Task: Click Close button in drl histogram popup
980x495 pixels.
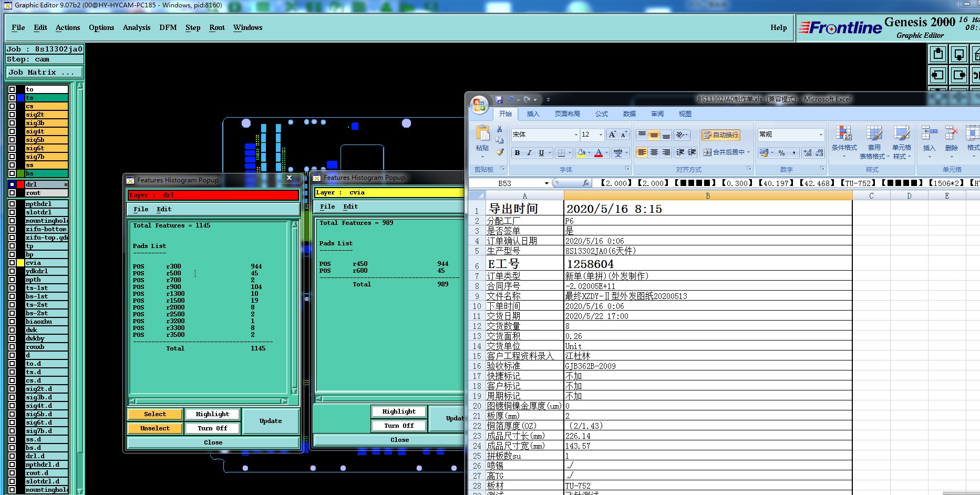Action: click(213, 443)
